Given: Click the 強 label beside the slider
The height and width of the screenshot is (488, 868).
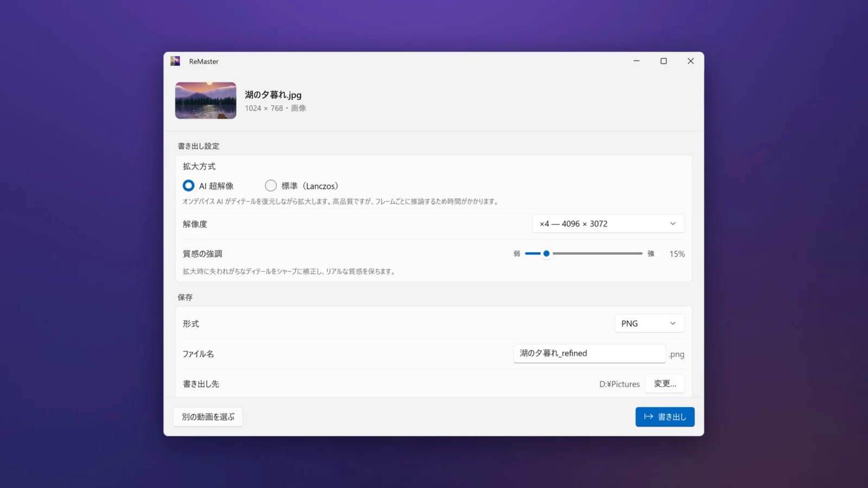Looking at the screenshot, I should pyautogui.click(x=651, y=254).
